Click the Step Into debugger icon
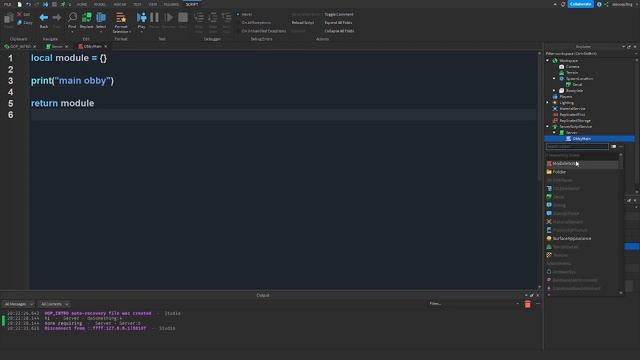This screenshot has height=360, width=640. tap(199, 17)
